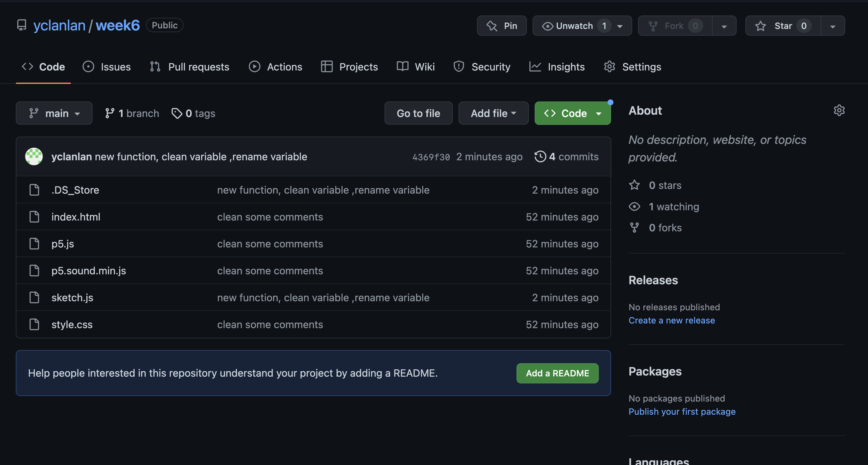
Task: Toggle Unwatch for this repository
Action: (574, 26)
